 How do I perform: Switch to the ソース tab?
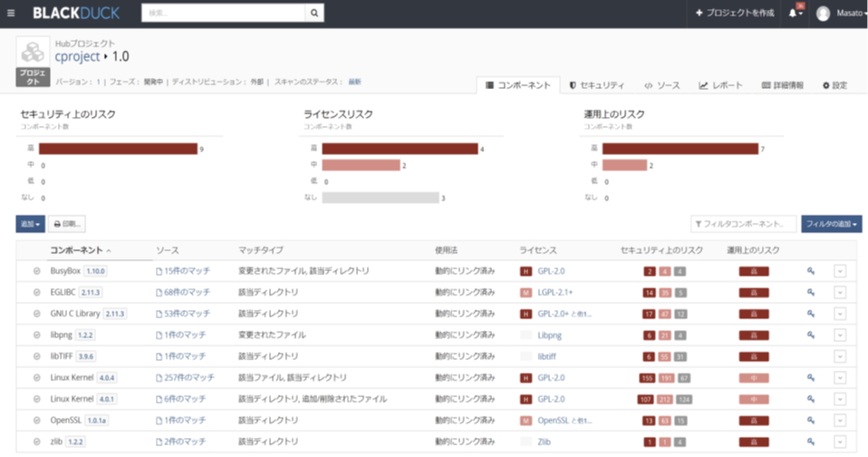[662, 85]
